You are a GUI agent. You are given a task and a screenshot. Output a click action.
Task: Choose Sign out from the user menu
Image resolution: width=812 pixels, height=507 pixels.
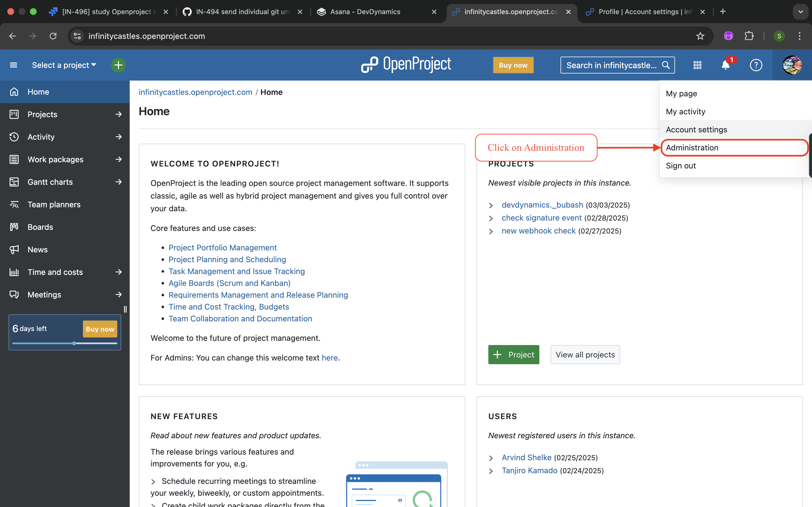680,166
